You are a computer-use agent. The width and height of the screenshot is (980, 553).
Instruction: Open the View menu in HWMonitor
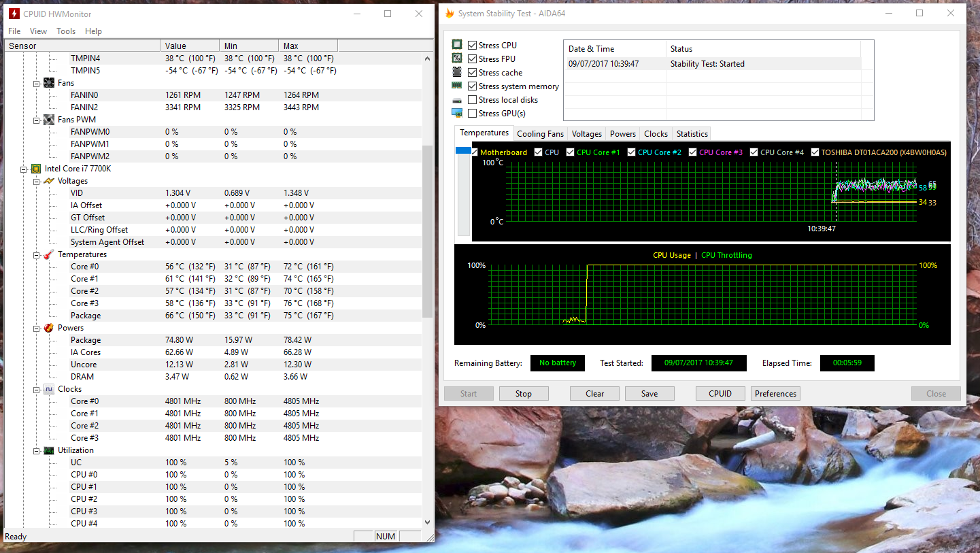coord(39,31)
